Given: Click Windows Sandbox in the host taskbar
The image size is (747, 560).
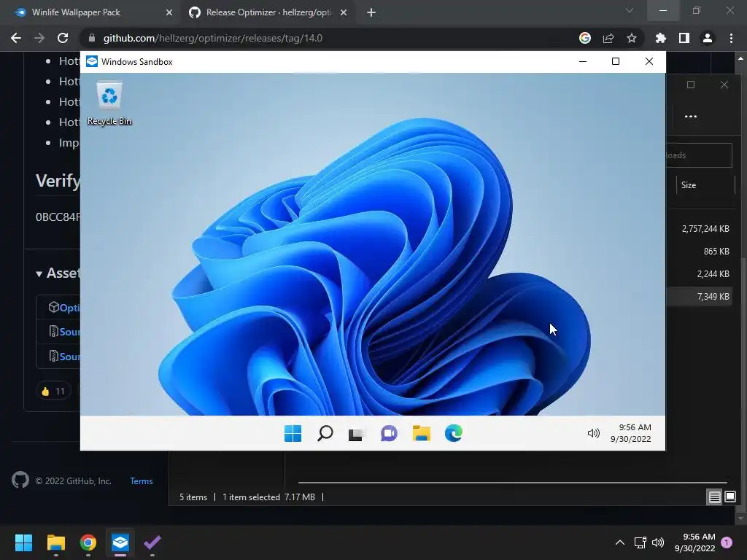Looking at the screenshot, I should point(120,542).
